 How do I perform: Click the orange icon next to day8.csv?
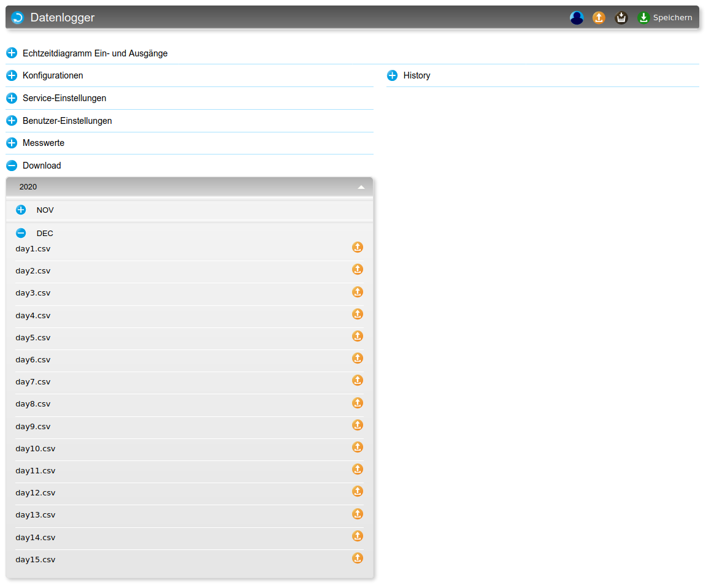coord(358,403)
